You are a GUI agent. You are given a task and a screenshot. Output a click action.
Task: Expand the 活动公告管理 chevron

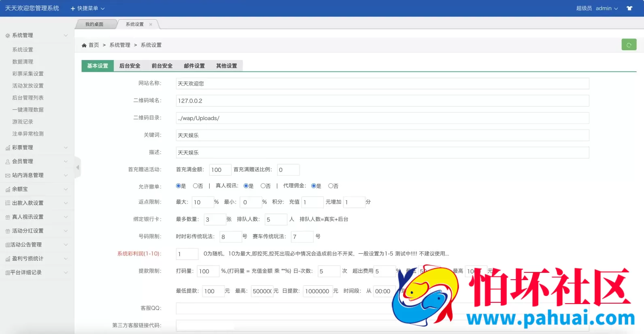coord(66,245)
